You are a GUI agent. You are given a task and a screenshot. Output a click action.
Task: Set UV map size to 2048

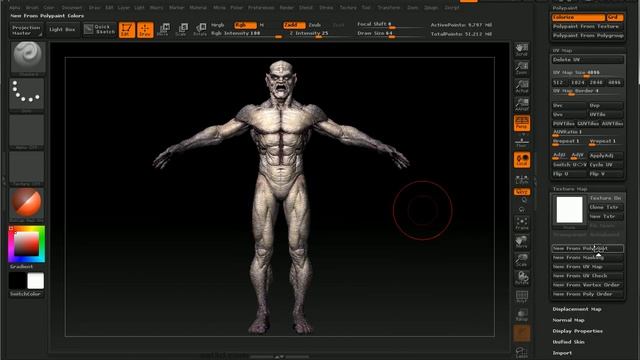[x=596, y=82]
